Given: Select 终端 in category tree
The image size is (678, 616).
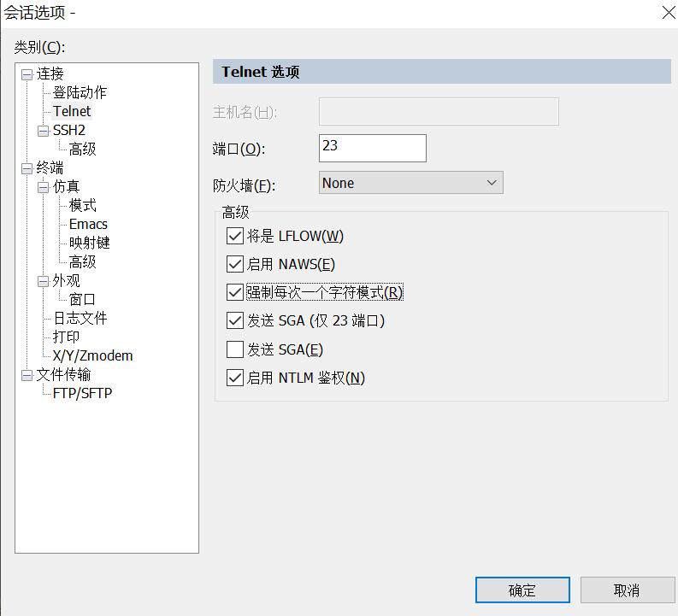Looking at the screenshot, I should point(50,167).
